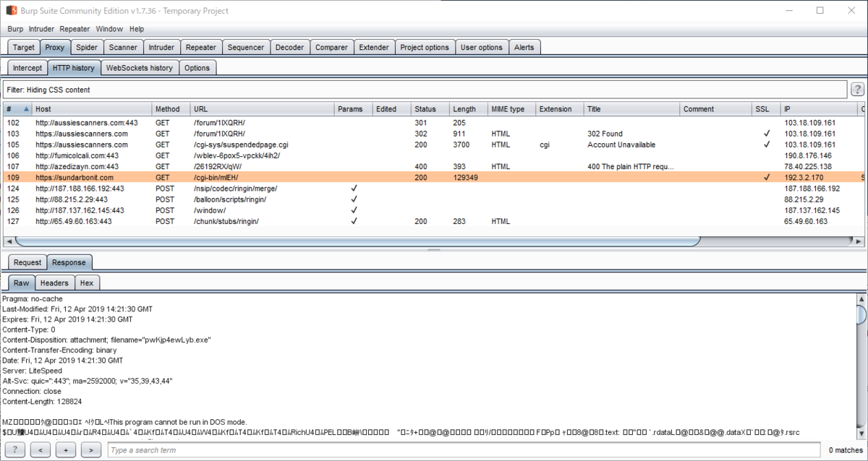Show the Request tab
This screenshot has height=461, width=868.
coord(27,262)
